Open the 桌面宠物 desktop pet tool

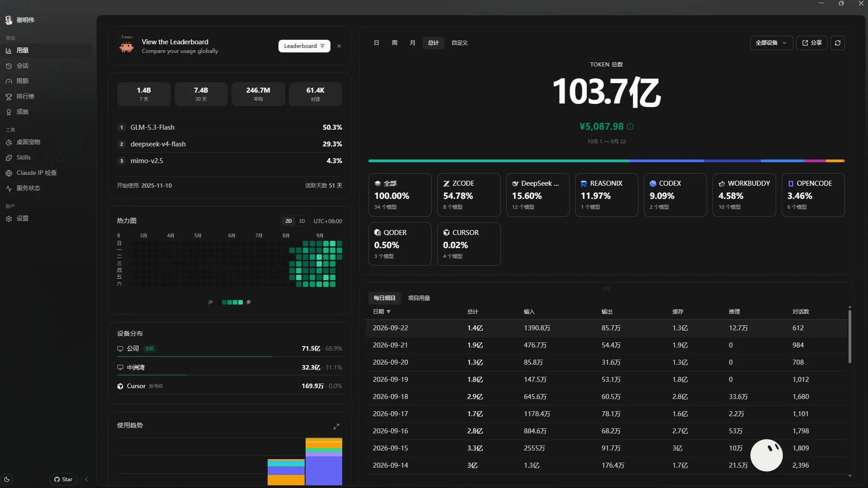click(47, 142)
